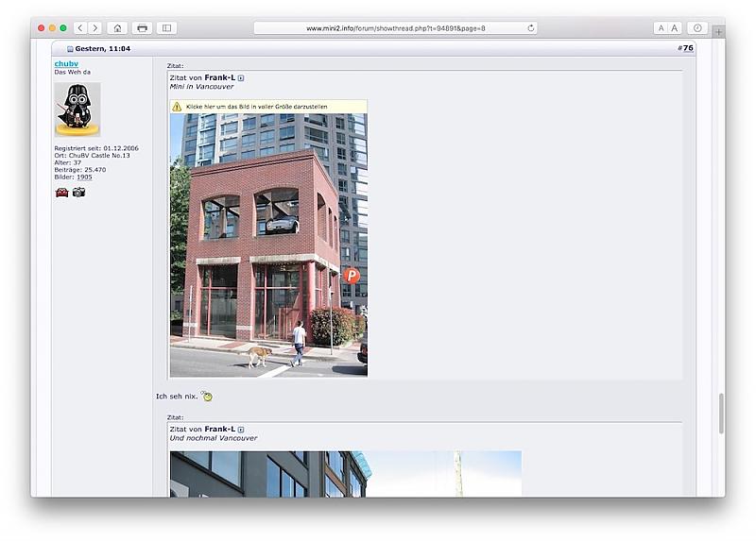This screenshot has width=756, height=541.
Task: Open the Safari home page button
Action: (x=117, y=28)
